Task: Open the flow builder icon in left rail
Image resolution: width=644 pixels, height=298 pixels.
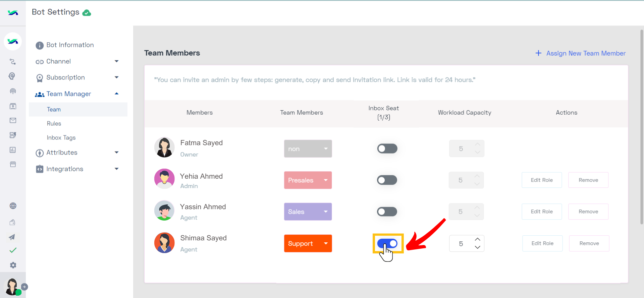Action: pyautogui.click(x=13, y=62)
